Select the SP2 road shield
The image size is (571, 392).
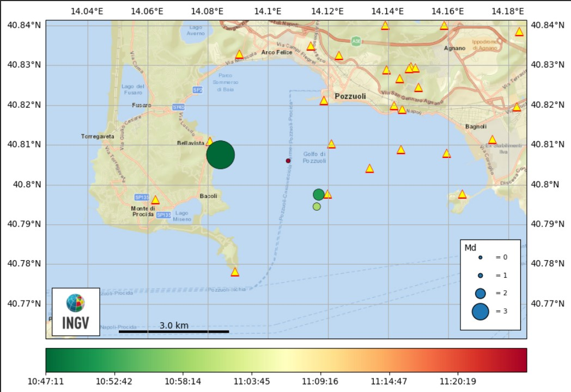point(197,90)
